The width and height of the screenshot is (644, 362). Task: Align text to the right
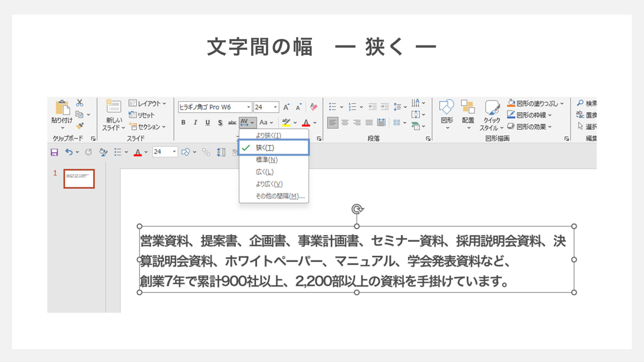(x=357, y=123)
